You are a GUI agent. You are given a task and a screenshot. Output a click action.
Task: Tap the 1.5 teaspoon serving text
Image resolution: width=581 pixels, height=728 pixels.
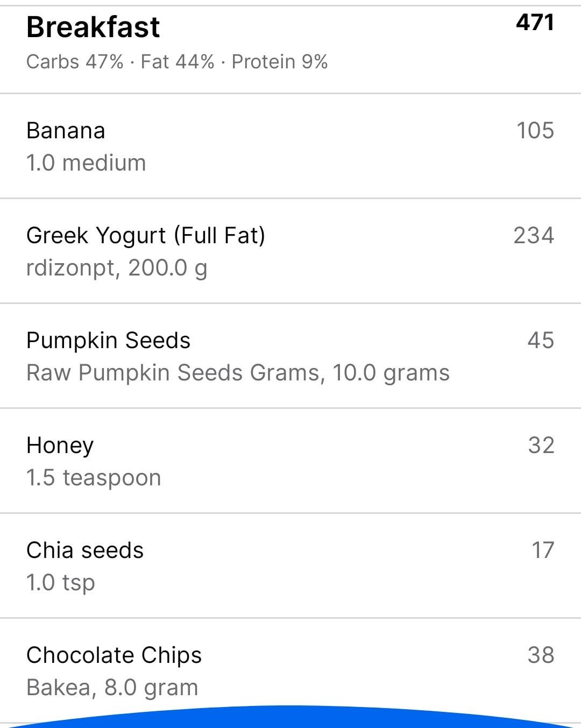(x=94, y=478)
